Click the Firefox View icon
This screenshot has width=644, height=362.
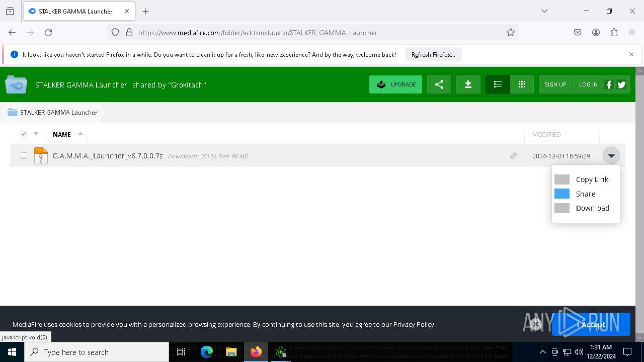(x=10, y=11)
